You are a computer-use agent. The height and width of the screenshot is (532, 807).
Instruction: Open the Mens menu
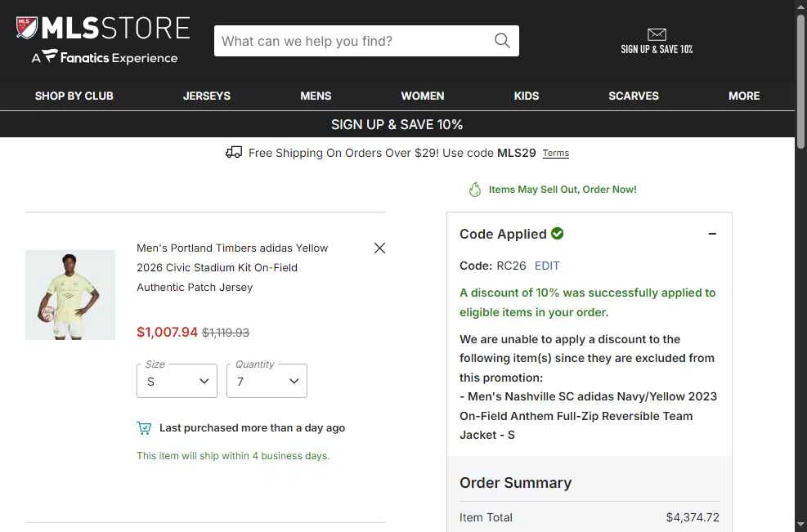(316, 96)
